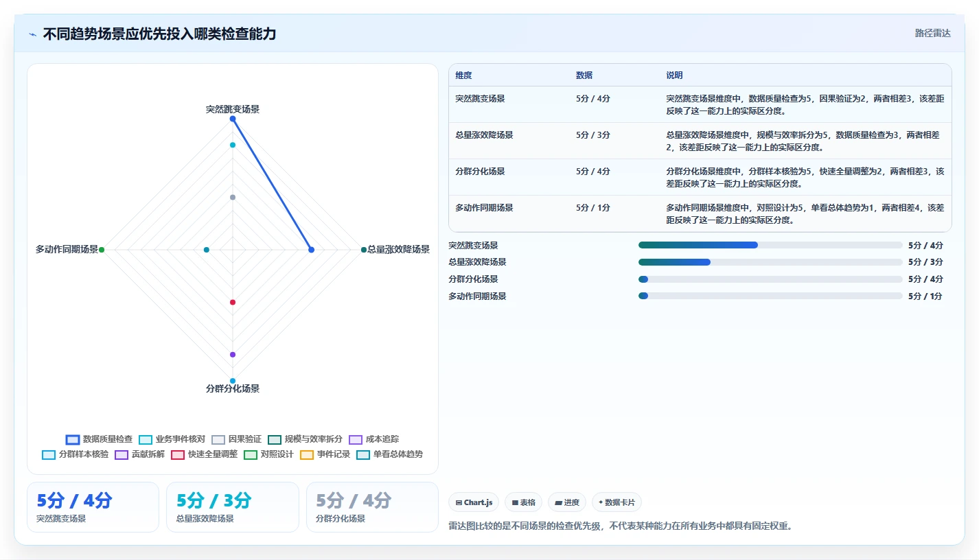979x560 pixels.
Task: Toggle the 规模与效率拆分 legend entry
Action: point(306,439)
